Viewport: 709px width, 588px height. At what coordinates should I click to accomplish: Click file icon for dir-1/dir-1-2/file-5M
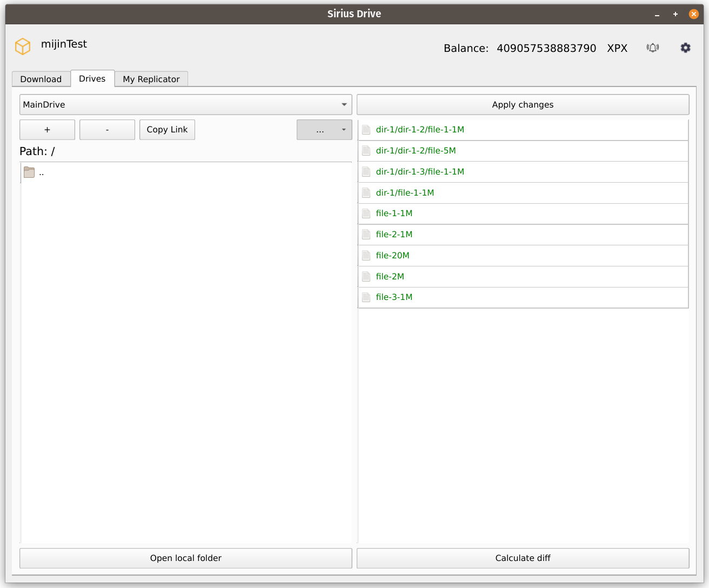(366, 151)
